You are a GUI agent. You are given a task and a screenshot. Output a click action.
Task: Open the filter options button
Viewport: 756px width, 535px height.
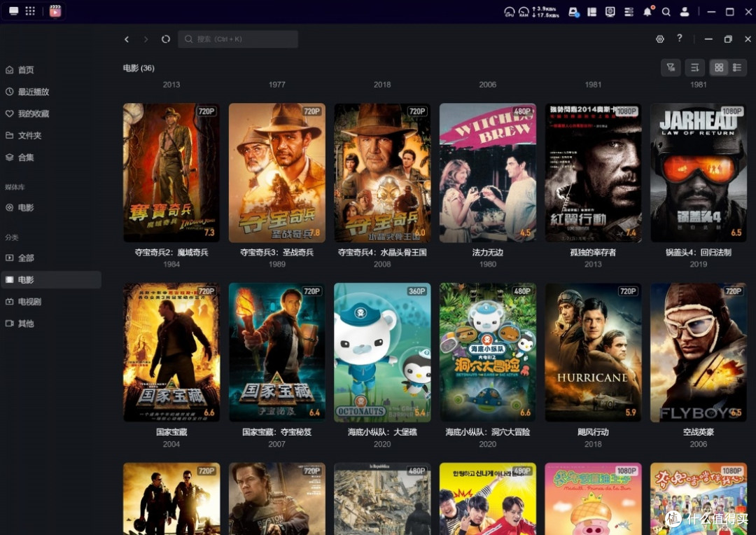pos(671,67)
